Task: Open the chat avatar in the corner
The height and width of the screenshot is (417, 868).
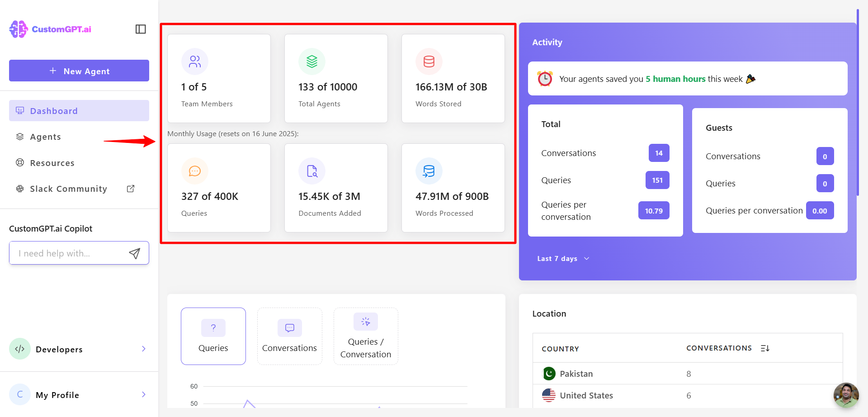Action: click(846, 395)
